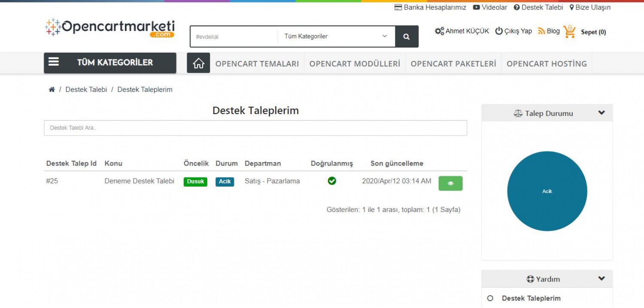Go to Videolar page

(494, 7)
